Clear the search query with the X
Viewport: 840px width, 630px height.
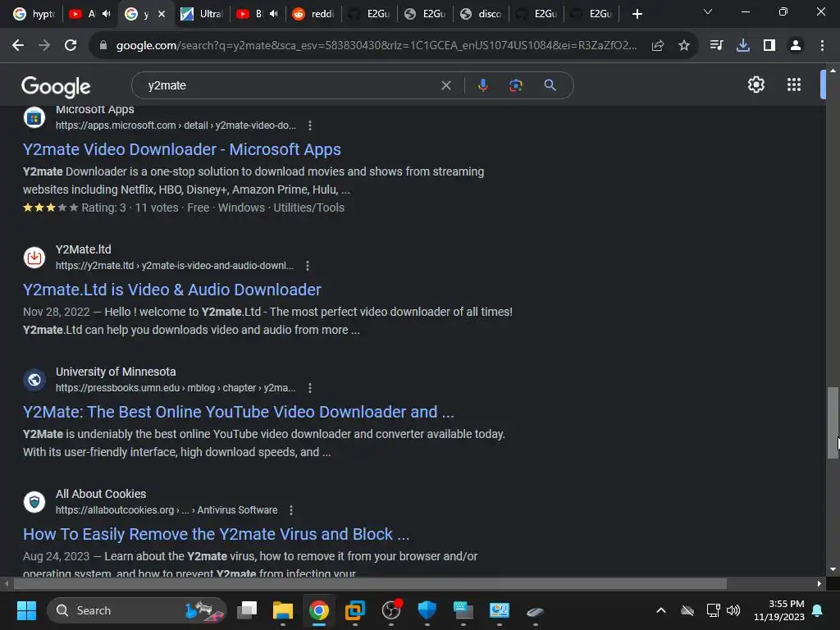[x=445, y=85]
